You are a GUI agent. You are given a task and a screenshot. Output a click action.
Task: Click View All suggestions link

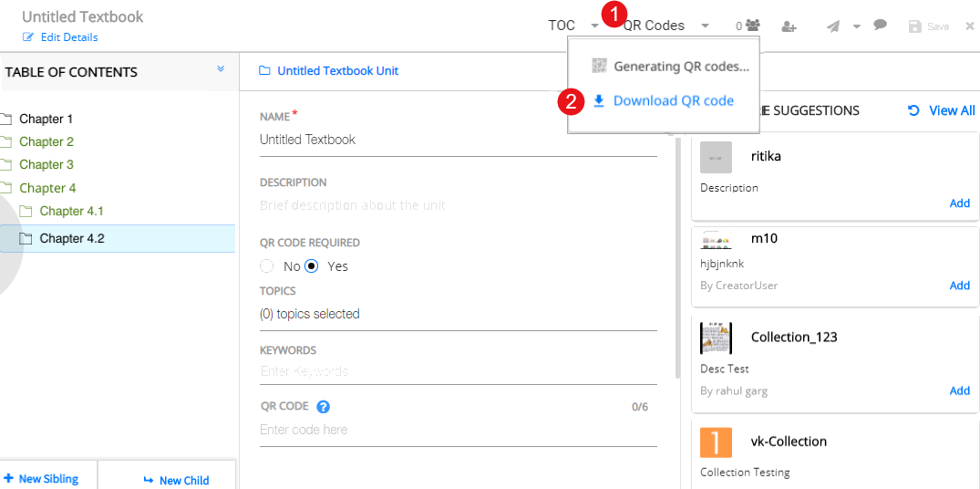(x=942, y=110)
